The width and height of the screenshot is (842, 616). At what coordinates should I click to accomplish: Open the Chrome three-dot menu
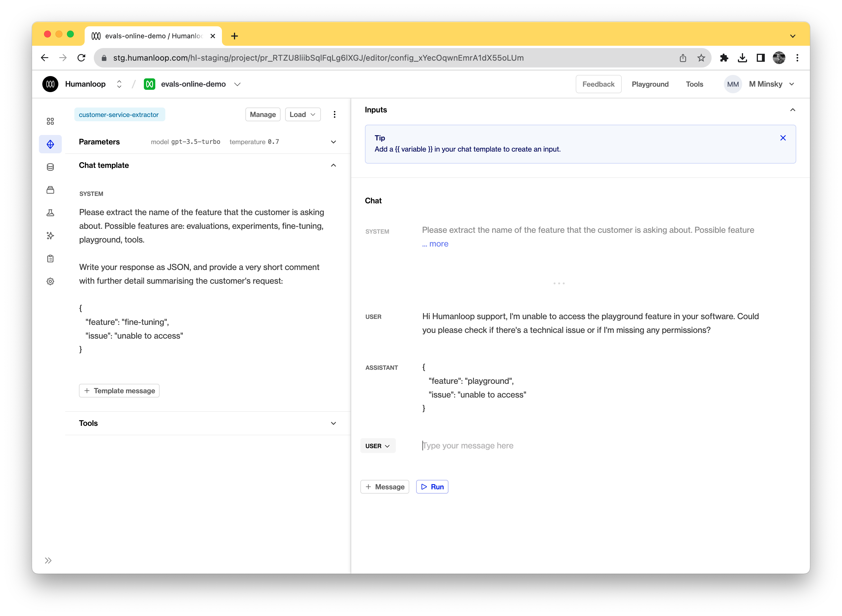(x=797, y=58)
